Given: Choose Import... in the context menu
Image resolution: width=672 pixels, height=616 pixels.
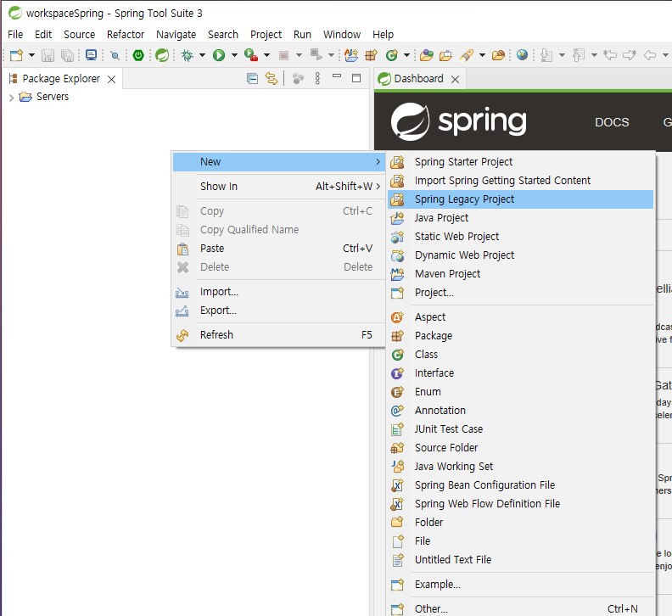Looking at the screenshot, I should 277,292.
